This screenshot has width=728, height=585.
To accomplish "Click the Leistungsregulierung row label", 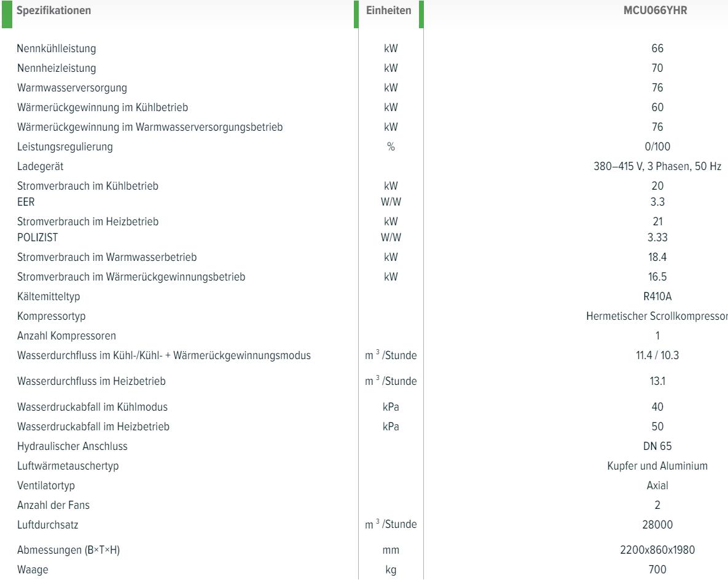I will pos(65,147).
